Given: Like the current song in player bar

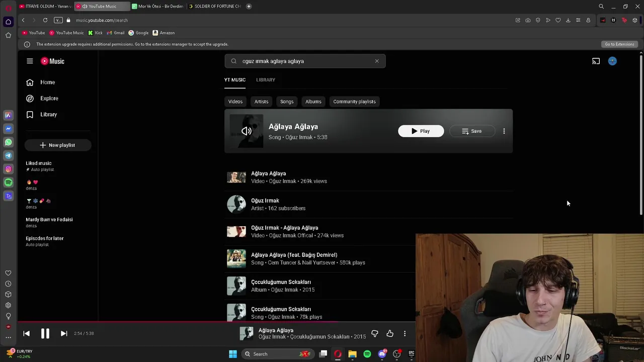Looking at the screenshot, I should pos(390,333).
